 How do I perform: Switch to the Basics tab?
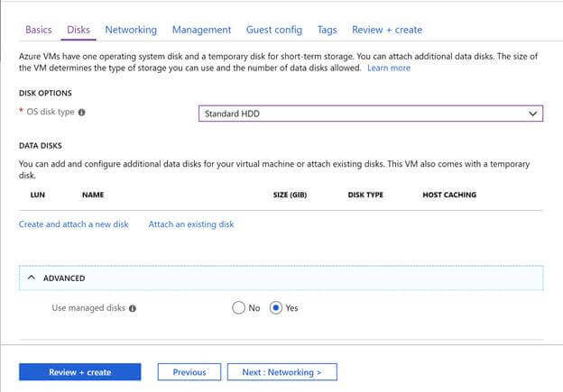(x=39, y=30)
